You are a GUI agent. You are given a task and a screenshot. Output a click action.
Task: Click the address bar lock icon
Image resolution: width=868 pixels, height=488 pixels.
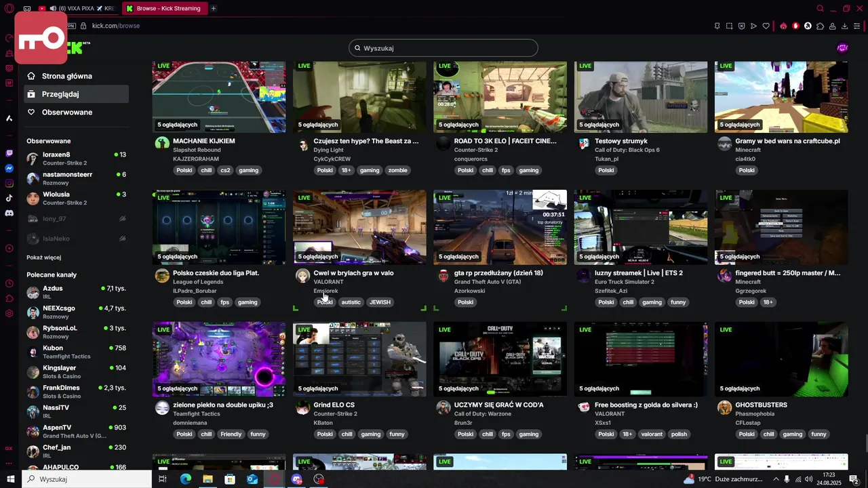83,26
